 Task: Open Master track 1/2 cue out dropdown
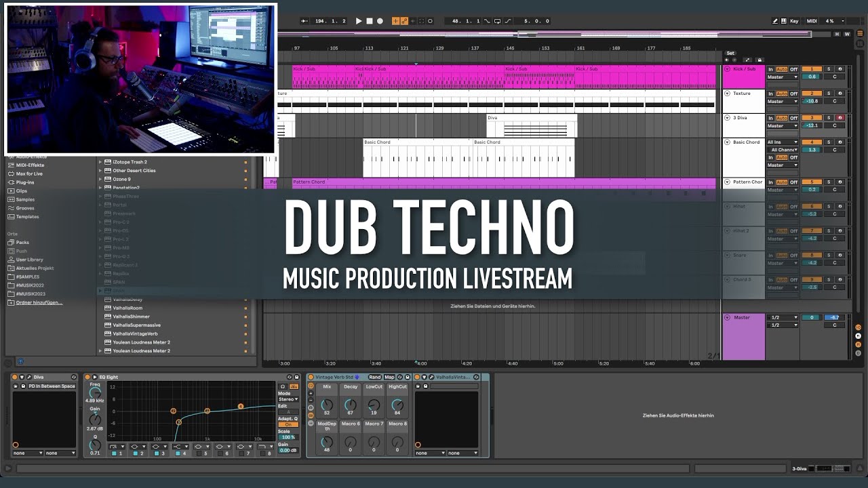click(x=783, y=317)
